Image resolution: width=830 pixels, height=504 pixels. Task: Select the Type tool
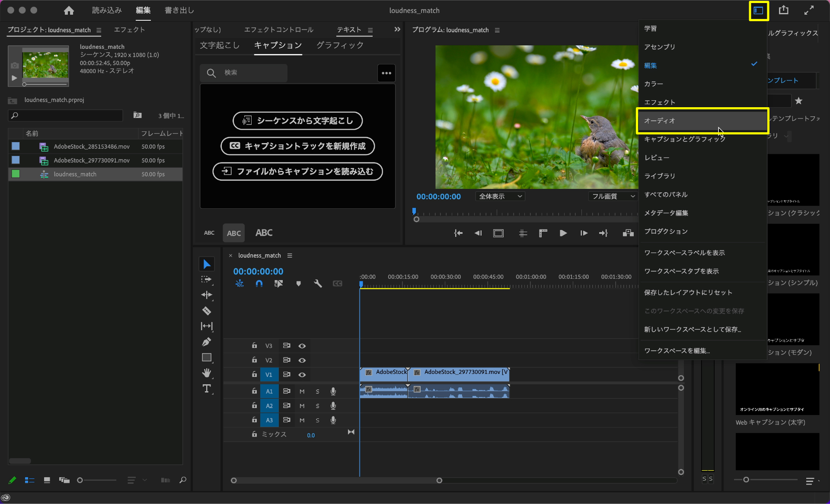coord(207,389)
